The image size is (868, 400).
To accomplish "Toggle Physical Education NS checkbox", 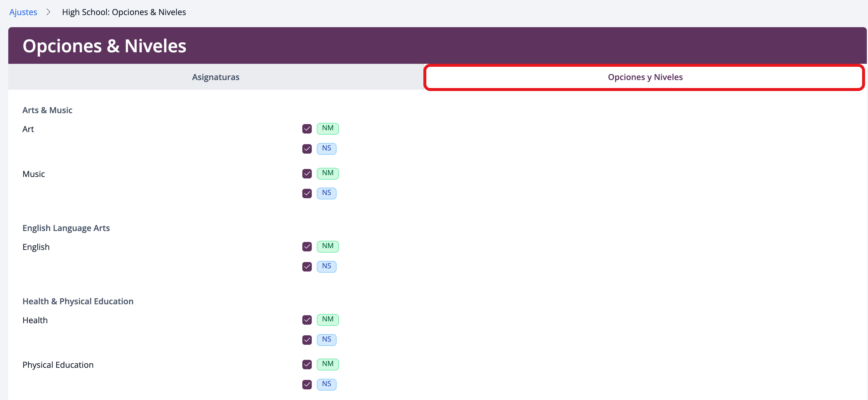I will (x=307, y=384).
